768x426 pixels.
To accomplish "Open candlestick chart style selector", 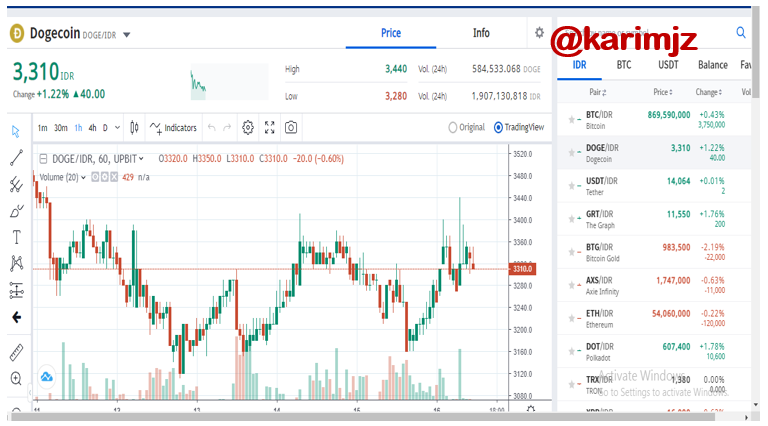I will point(134,128).
